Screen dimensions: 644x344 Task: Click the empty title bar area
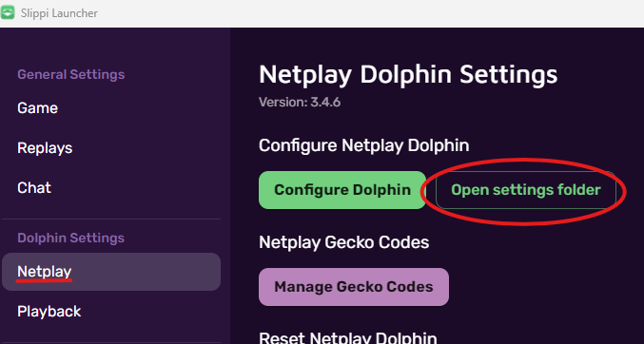tap(370, 13)
